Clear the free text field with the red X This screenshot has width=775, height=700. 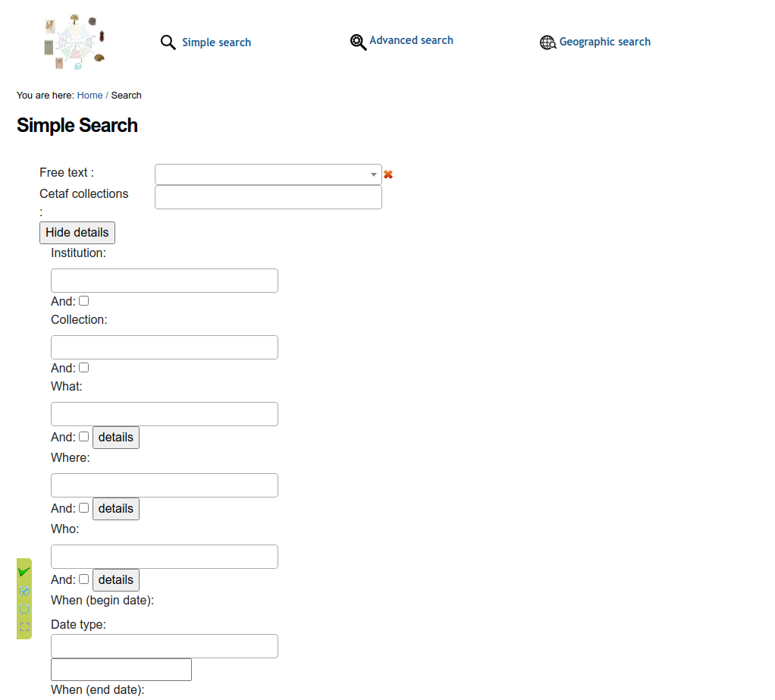(x=387, y=174)
